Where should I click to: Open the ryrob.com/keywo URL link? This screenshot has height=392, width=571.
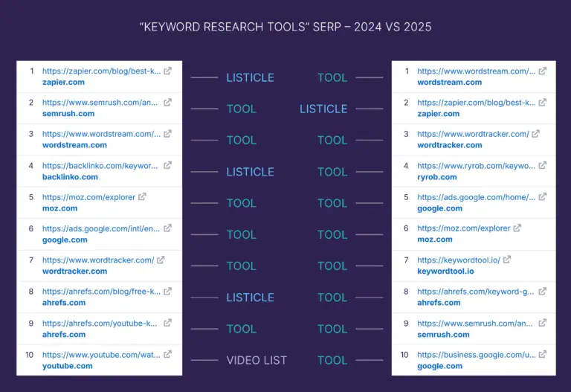[477, 166]
